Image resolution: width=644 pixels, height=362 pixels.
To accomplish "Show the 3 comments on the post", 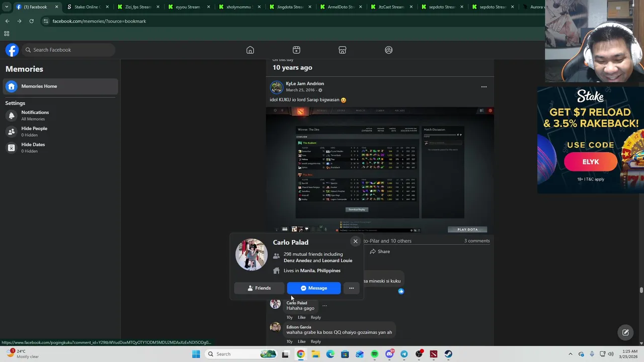I will pos(477,241).
